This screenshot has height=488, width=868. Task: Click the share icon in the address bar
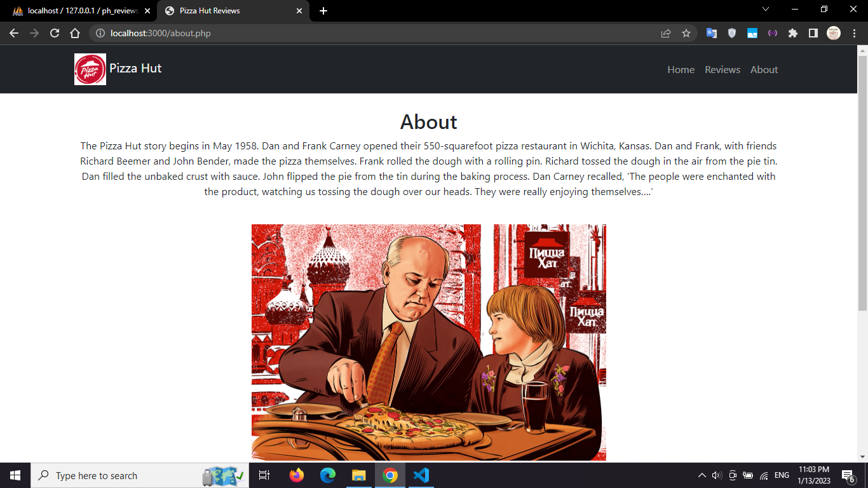[x=666, y=33]
